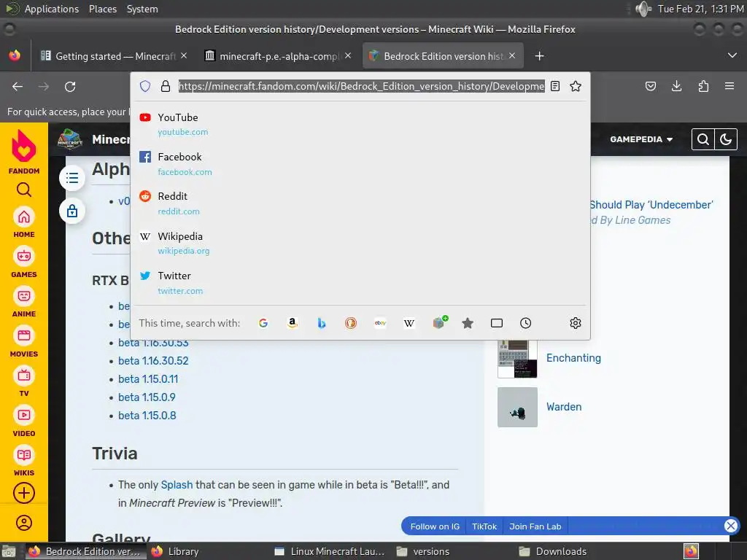Click the Firefox back arrow button
The image size is (747, 560).
pos(18,86)
